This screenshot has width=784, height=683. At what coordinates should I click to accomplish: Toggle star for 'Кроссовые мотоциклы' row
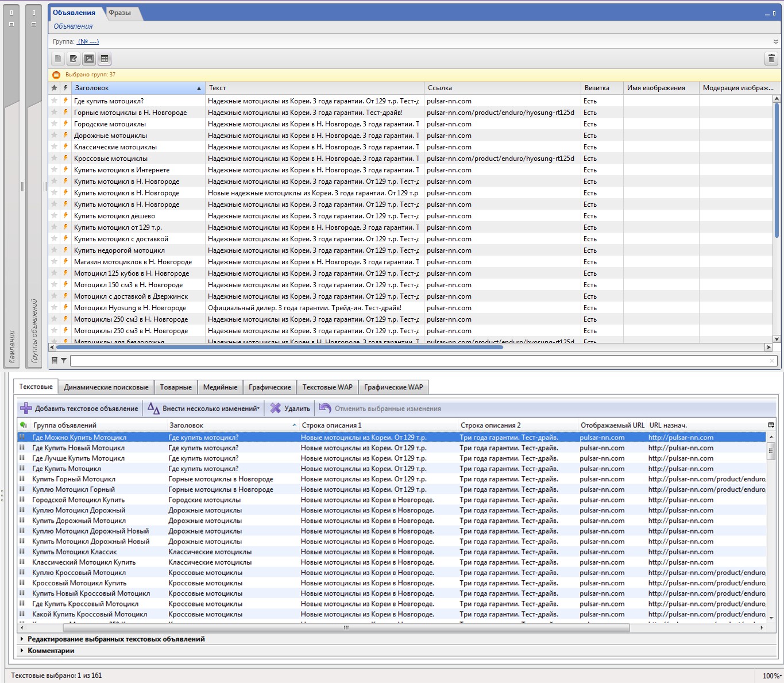[x=55, y=159]
